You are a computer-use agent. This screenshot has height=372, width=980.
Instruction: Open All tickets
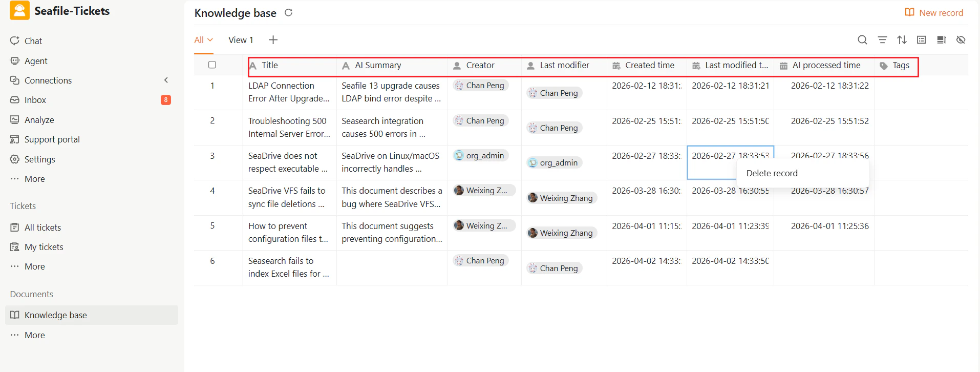42,228
